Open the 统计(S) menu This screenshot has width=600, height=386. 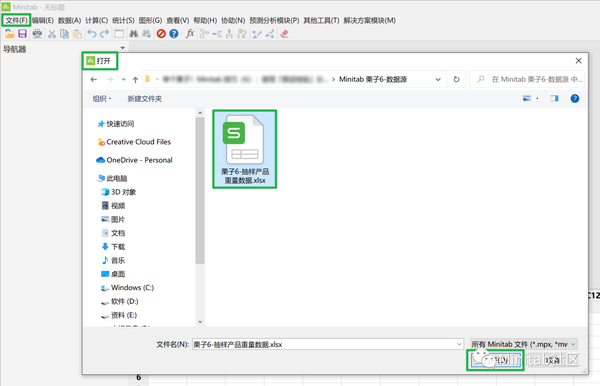pyautogui.click(x=123, y=20)
